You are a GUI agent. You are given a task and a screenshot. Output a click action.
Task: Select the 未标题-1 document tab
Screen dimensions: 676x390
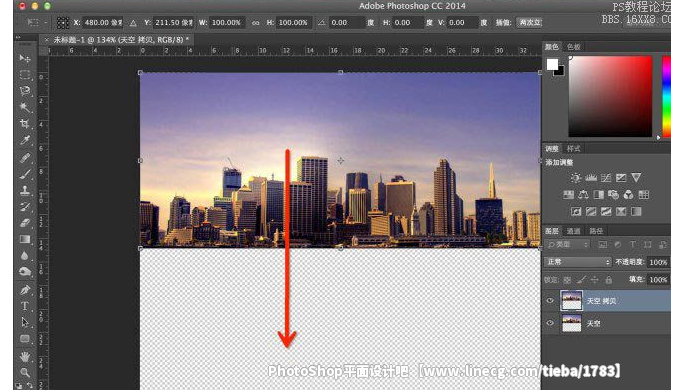[x=117, y=40]
